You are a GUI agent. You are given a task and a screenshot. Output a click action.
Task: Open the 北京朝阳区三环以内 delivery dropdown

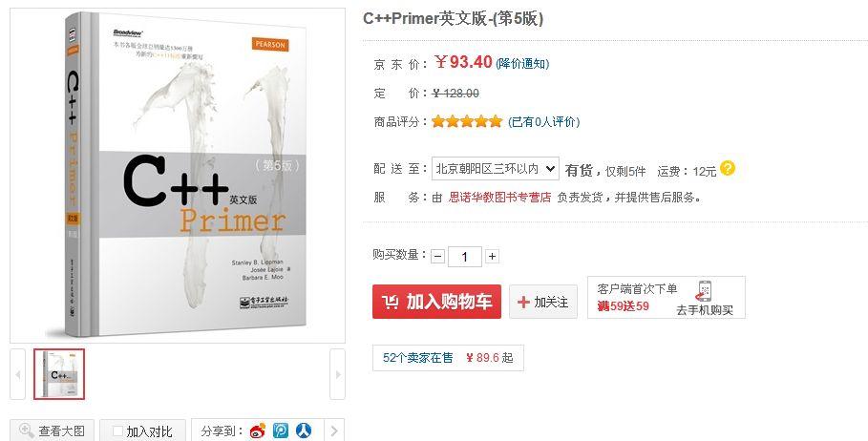pos(495,169)
